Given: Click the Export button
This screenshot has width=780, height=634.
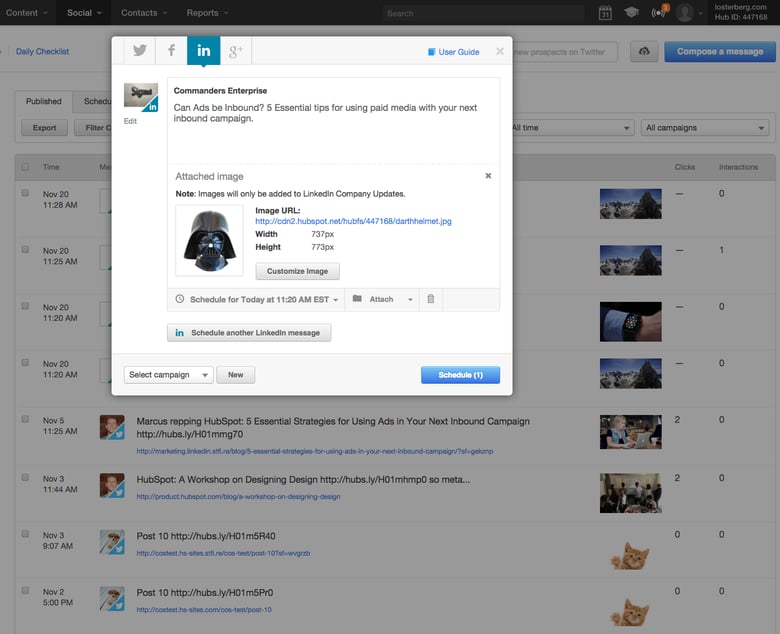Looking at the screenshot, I should 44,128.
